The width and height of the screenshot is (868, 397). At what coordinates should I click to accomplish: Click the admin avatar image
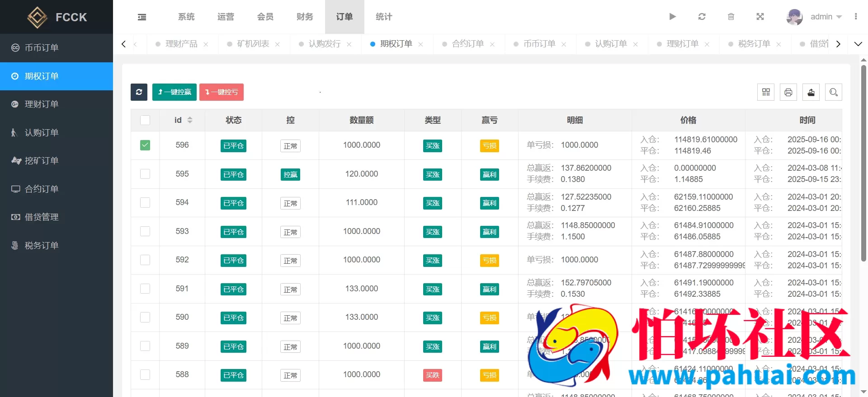tap(794, 17)
